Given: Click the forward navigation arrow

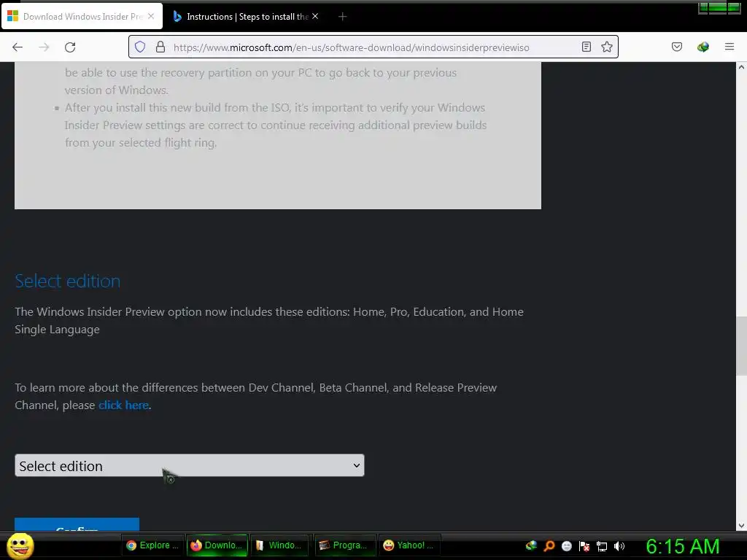Looking at the screenshot, I should (x=44, y=47).
